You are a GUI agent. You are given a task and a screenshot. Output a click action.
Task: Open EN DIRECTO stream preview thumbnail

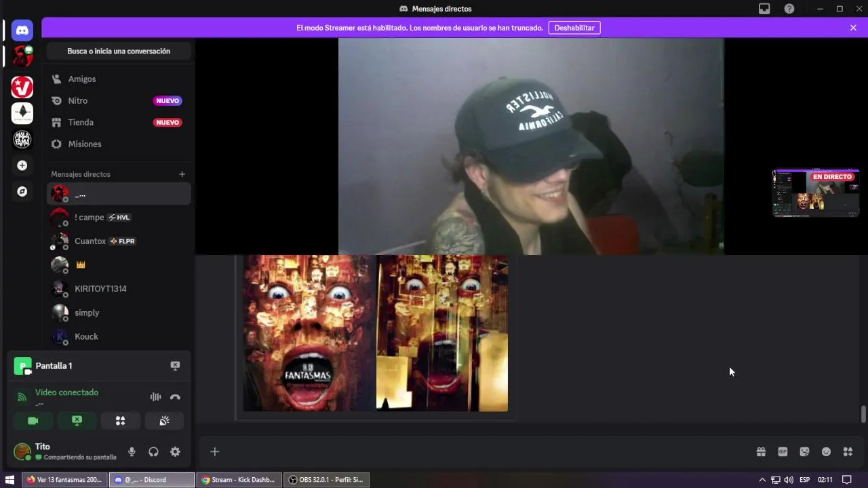(x=816, y=193)
